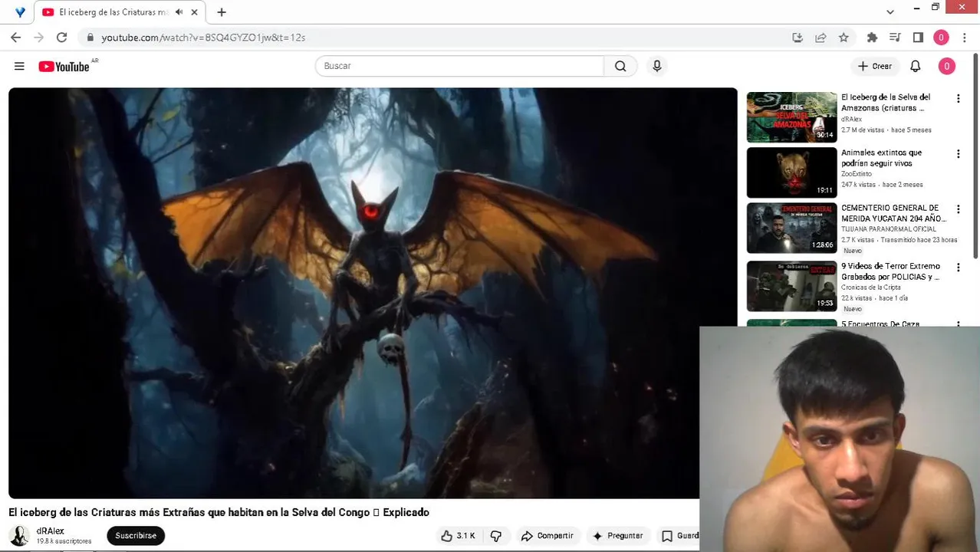Start voice search with microphone icon
This screenshot has width=980, height=552.
click(x=656, y=66)
